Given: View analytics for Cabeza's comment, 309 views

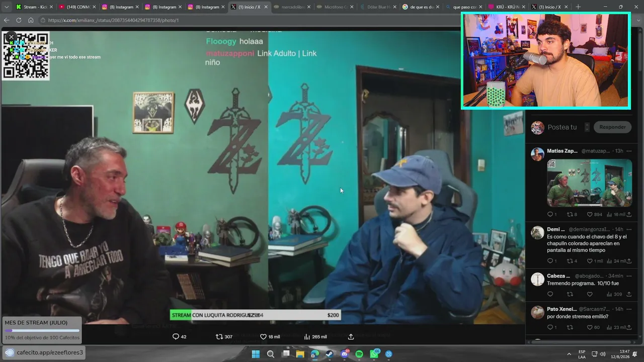Looking at the screenshot, I should [x=614, y=294].
